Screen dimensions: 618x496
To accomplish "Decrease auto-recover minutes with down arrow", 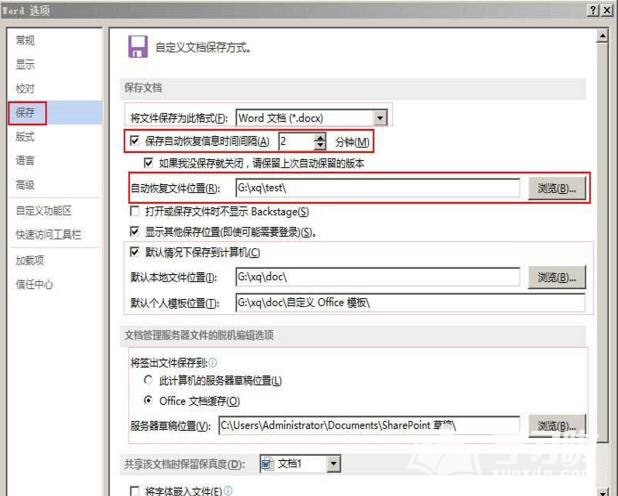I will click(x=320, y=145).
